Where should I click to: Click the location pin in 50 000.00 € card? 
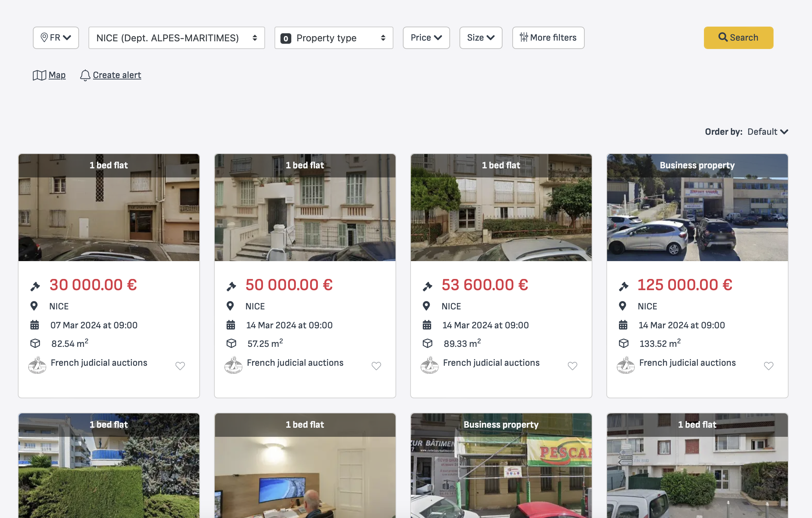tap(230, 306)
